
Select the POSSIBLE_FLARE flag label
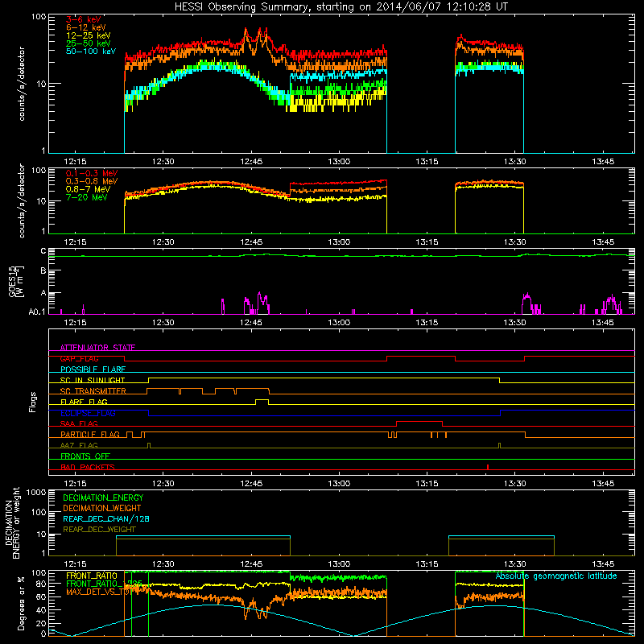(93, 369)
